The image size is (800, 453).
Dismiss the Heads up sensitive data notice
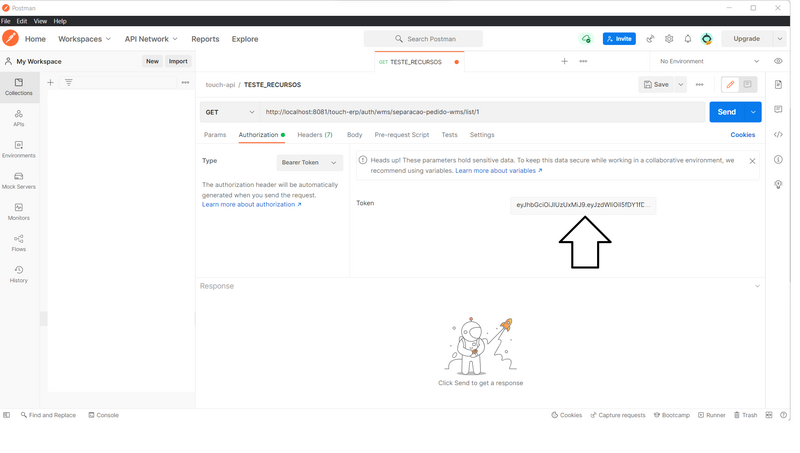point(752,161)
